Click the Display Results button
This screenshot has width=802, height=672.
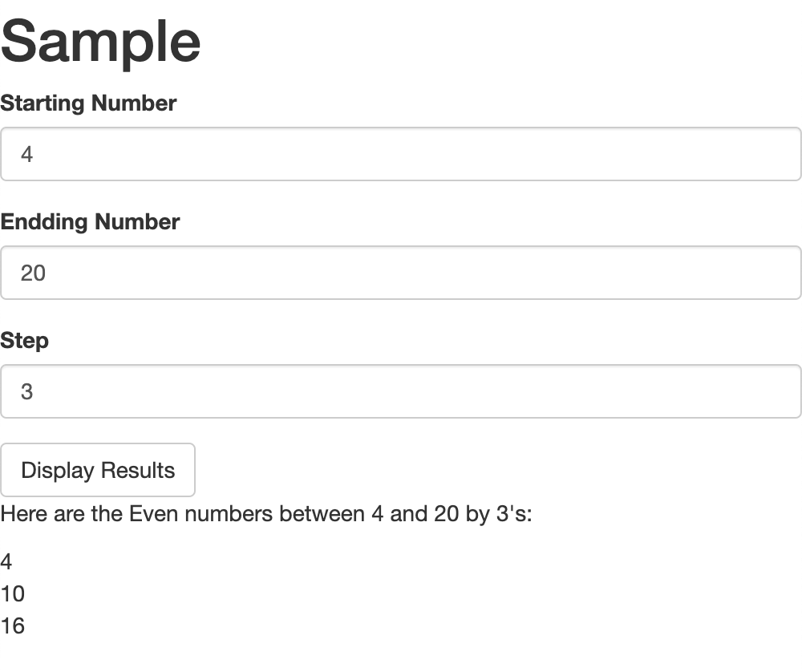click(x=98, y=470)
